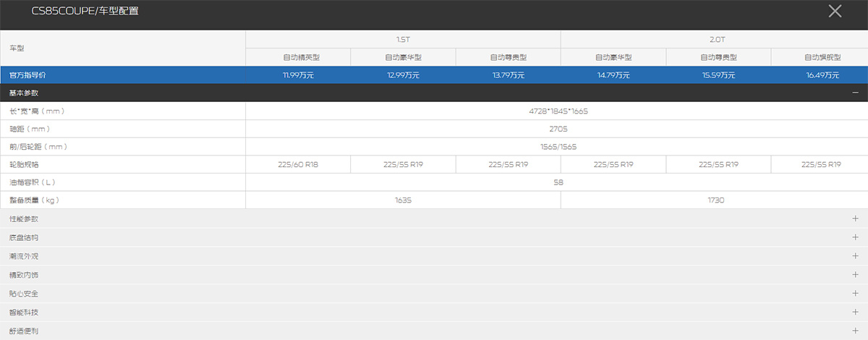The width and height of the screenshot is (868, 340).
Task: Expand the 舒适便利 section
Action: [855, 331]
